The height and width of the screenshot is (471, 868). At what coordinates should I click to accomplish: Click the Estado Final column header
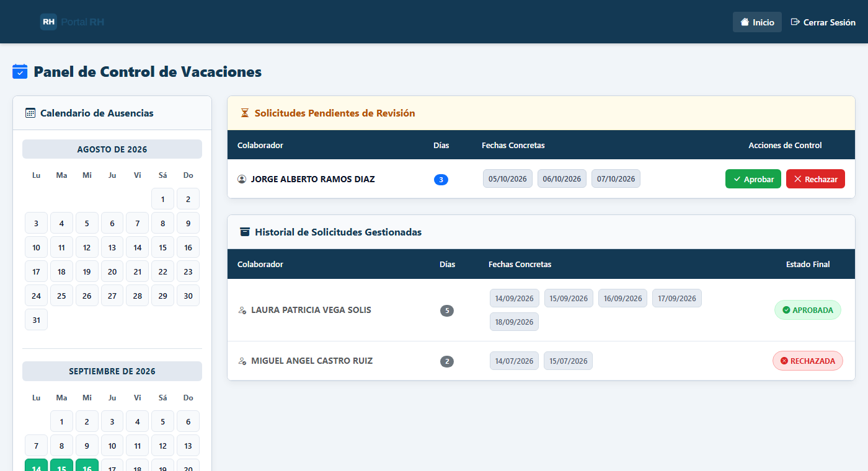tap(808, 264)
